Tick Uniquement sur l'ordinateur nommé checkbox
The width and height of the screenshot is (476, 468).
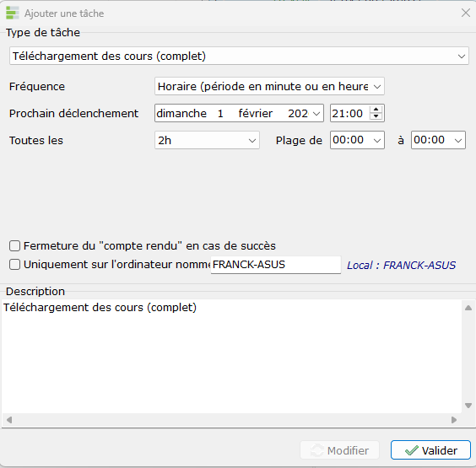[x=14, y=265]
